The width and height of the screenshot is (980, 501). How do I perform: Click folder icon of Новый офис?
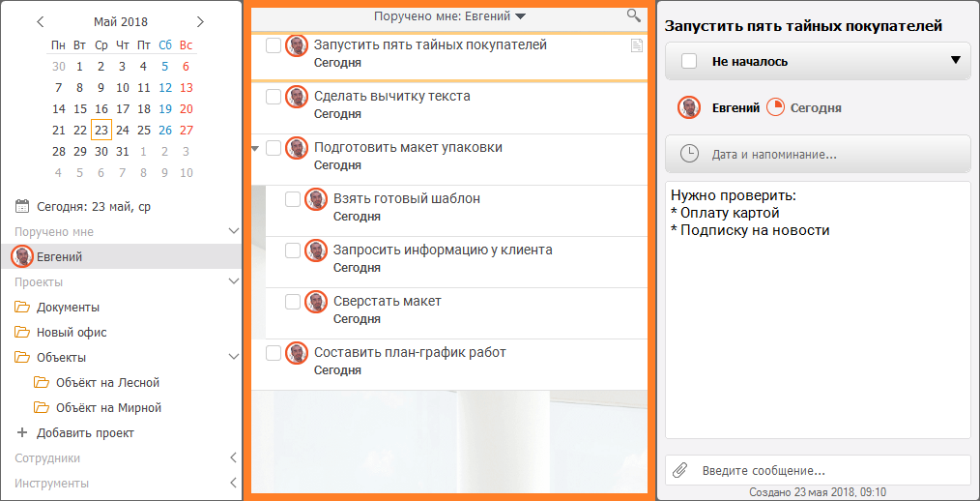pyautogui.click(x=22, y=332)
